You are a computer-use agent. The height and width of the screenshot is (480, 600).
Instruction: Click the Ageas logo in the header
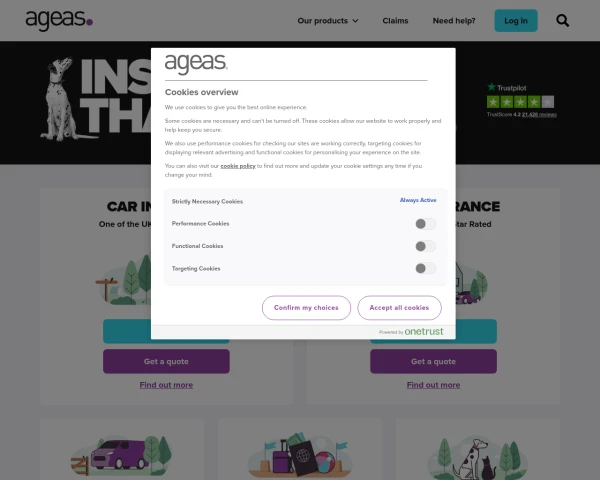click(x=59, y=20)
